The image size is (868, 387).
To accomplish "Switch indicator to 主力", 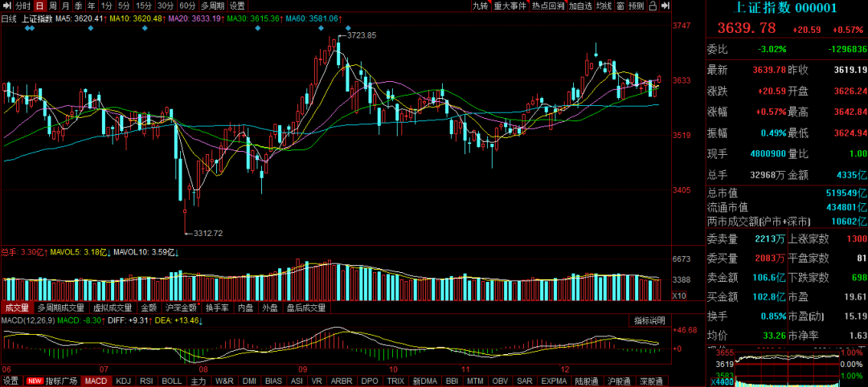I will pos(199,381).
